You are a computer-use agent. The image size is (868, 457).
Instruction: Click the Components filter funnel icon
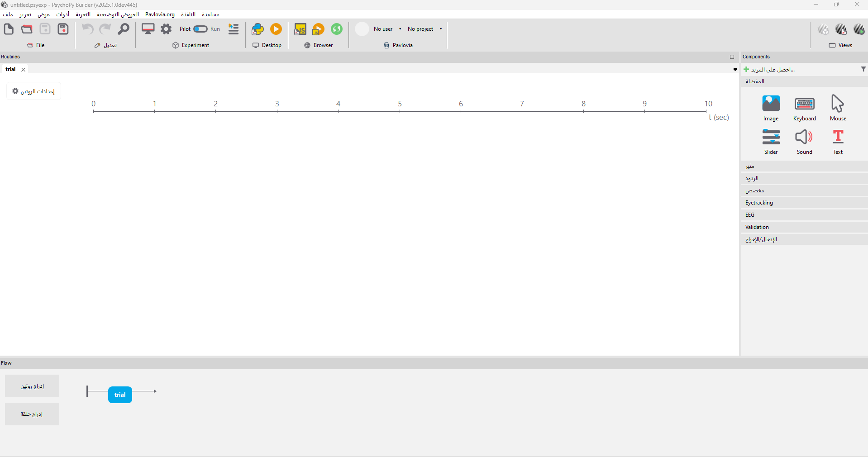point(863,69)
